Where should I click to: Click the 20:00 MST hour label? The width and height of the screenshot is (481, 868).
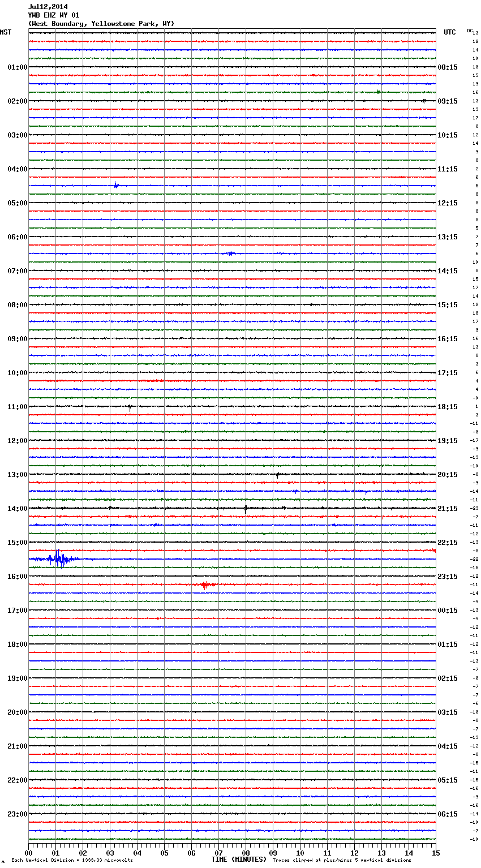pyautogui.click(x=18, y=712)
